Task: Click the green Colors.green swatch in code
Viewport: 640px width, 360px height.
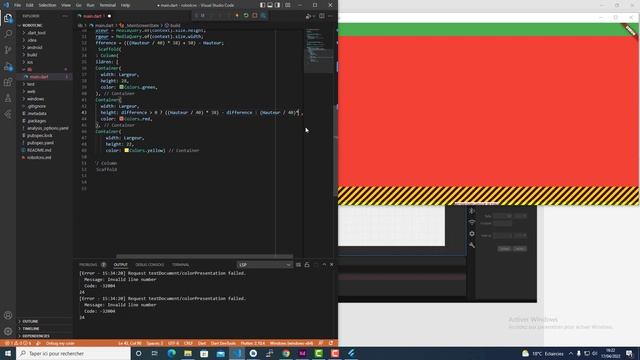Action: pyautogui.click(x=121, y=87)
